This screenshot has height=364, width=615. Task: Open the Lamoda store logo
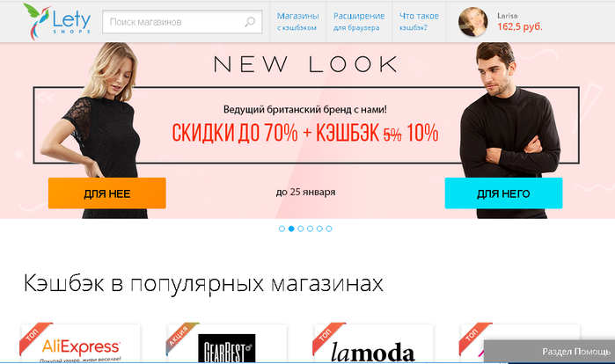point(373,352)
